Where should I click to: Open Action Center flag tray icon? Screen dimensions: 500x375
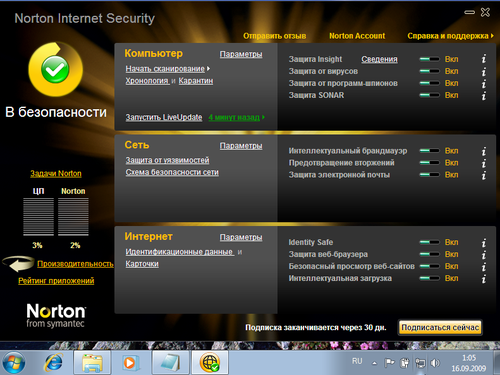[389, 362]
